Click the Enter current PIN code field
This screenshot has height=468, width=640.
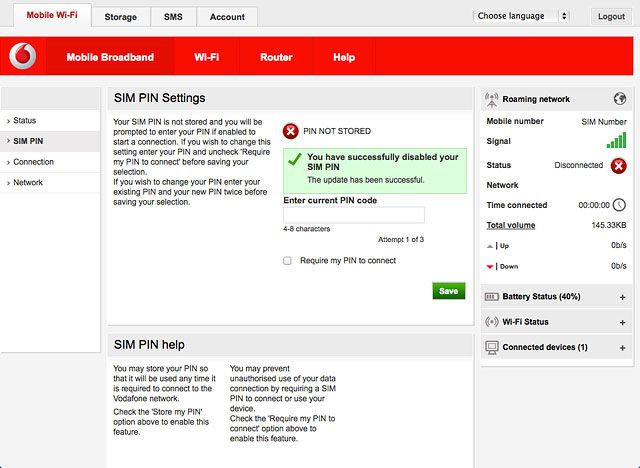(x=354, y=215)
